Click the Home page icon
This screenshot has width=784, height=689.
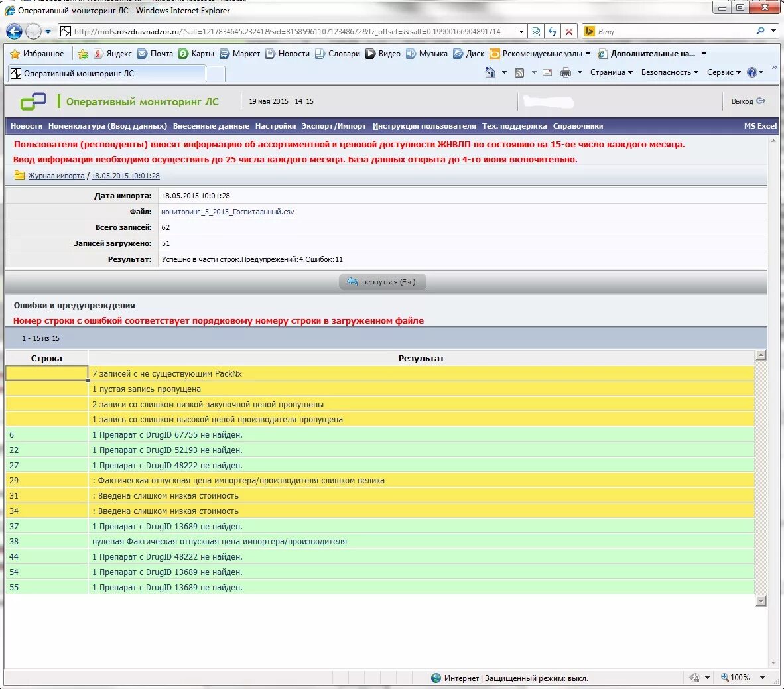(490, 72)
